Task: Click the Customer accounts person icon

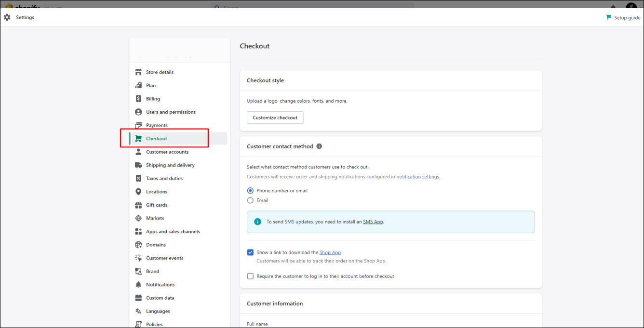Action: click(x=138, y=152)
